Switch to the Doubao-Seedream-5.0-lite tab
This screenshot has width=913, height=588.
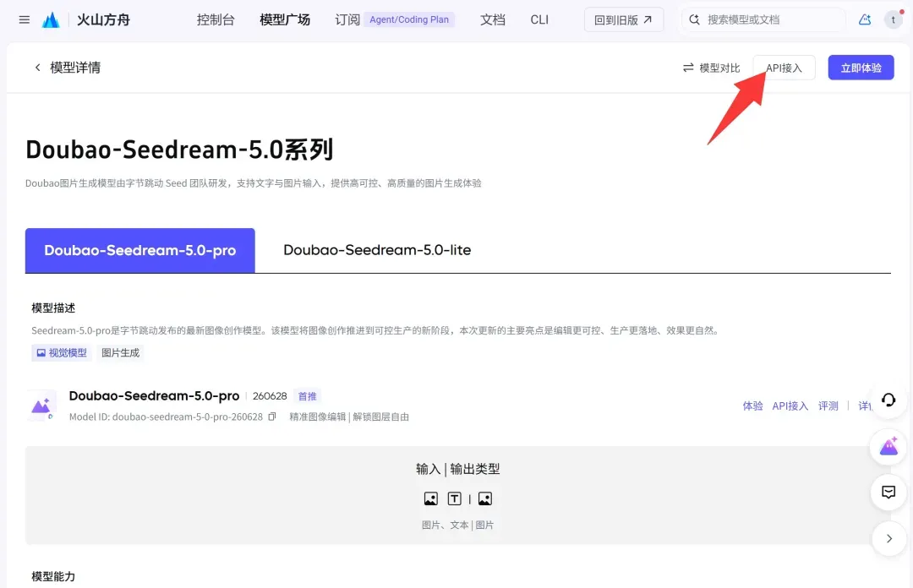[x=377, y=250]
